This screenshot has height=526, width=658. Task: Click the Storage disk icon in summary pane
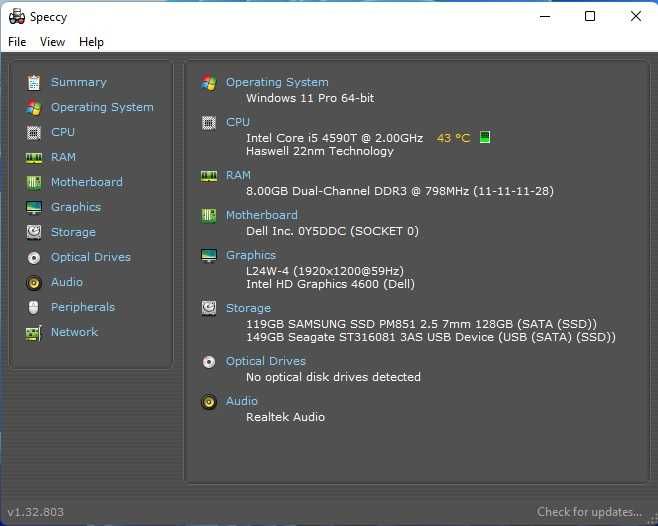[209, 308]
